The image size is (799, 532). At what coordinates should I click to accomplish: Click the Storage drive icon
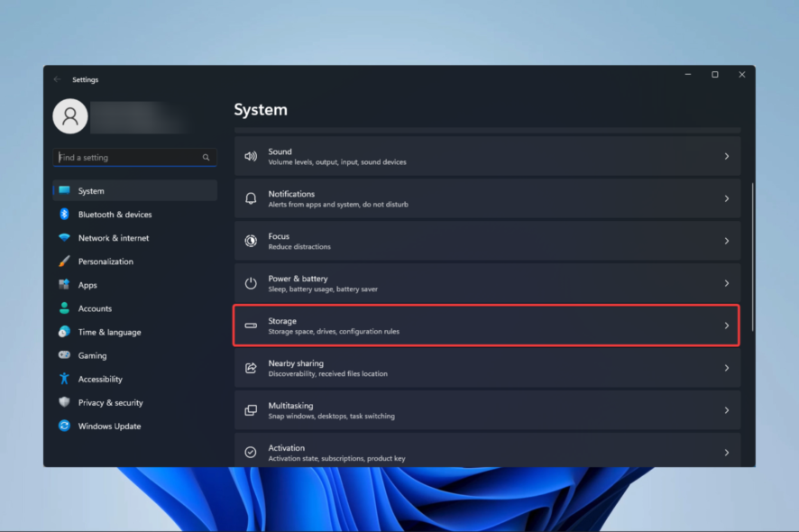[251, 326]
